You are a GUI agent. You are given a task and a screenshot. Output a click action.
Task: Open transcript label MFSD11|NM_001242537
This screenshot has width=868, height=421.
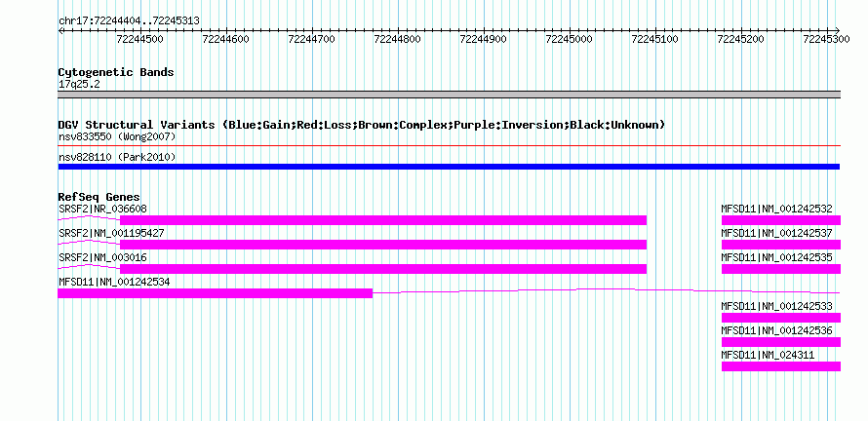click(776, 234)
